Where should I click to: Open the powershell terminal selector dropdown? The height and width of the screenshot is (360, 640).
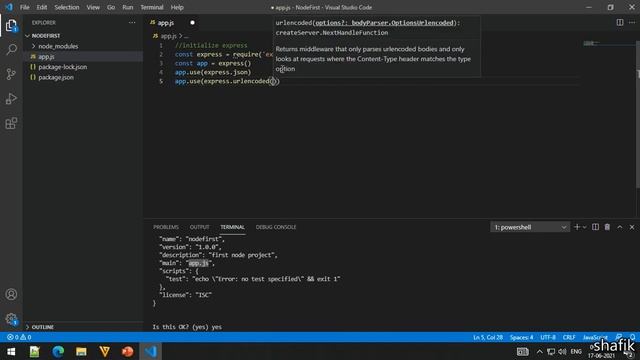click(530, 227)
